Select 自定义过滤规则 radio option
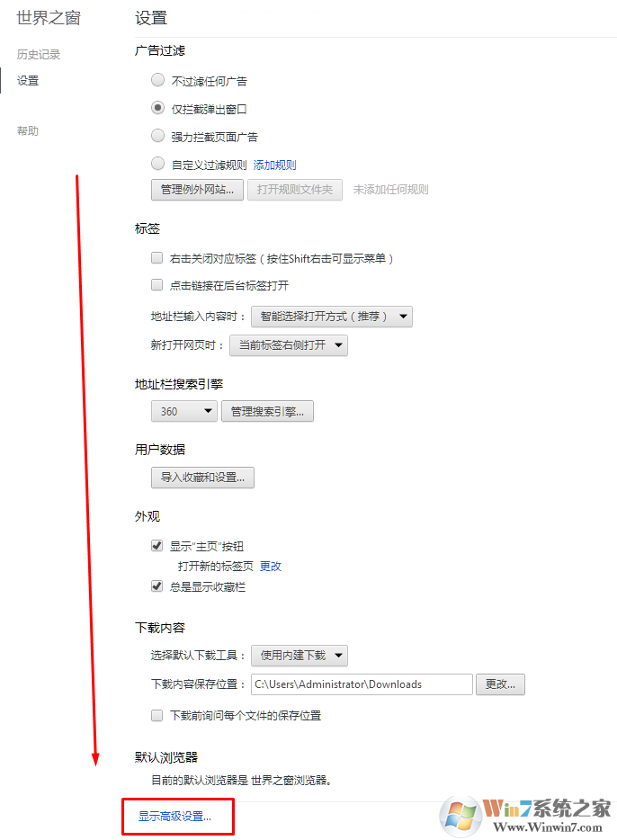 coord(157,164)
